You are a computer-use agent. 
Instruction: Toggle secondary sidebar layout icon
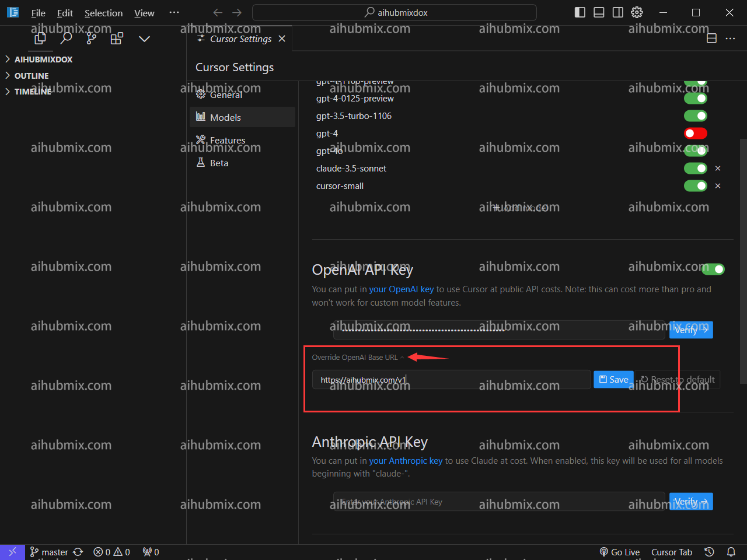[x=618, y=12]
